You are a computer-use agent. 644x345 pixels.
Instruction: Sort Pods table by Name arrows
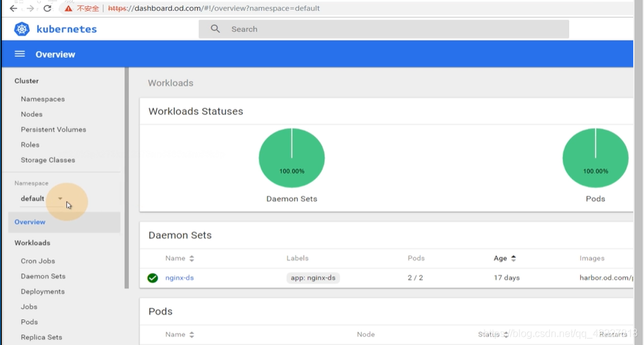pyautogui.click(x=191, y=335)
